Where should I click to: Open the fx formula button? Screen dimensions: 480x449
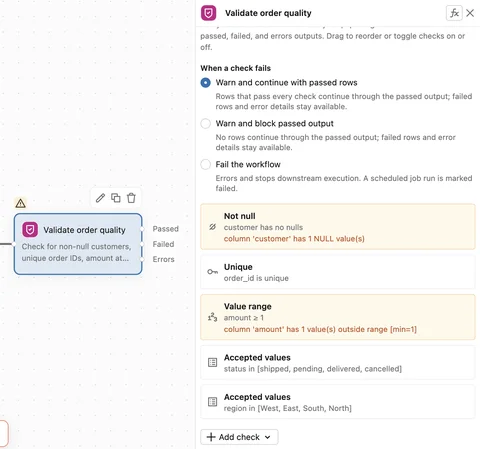(454, 13)
